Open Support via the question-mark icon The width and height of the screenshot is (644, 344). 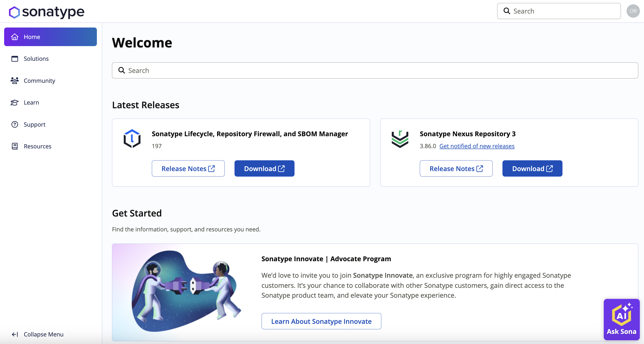click(x=14, y=125)
